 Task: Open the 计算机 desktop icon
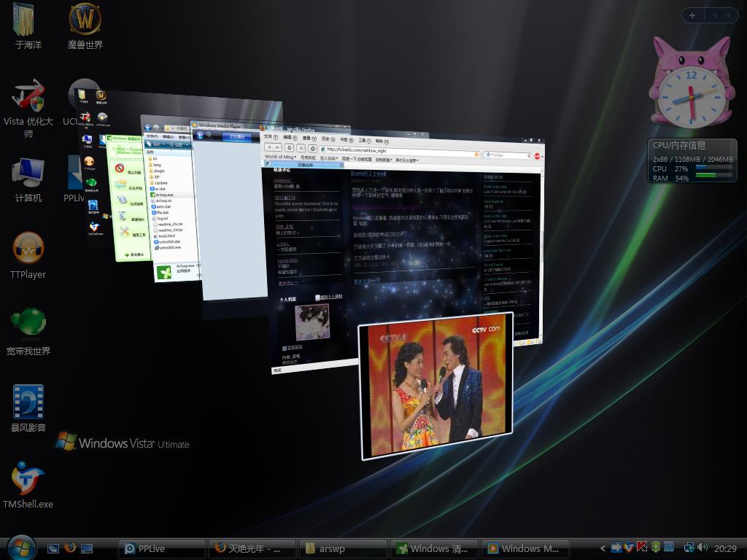(x=28, y=173)
